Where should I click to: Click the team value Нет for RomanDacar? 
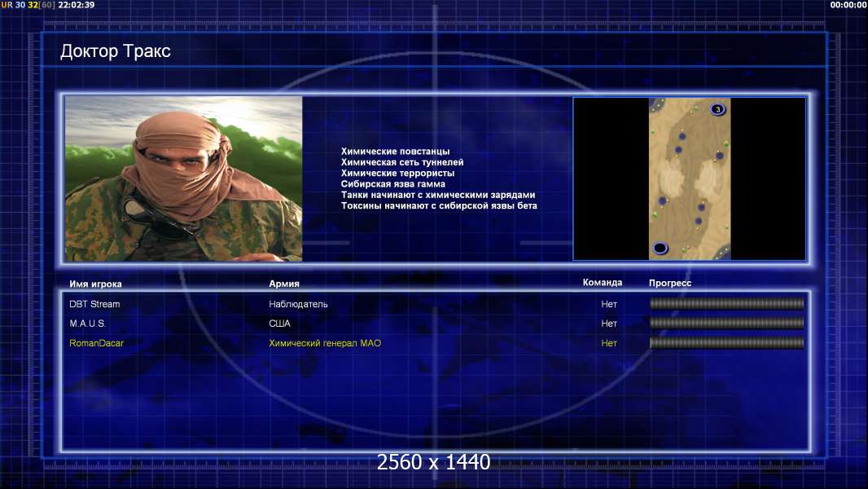tap(609, 343)
